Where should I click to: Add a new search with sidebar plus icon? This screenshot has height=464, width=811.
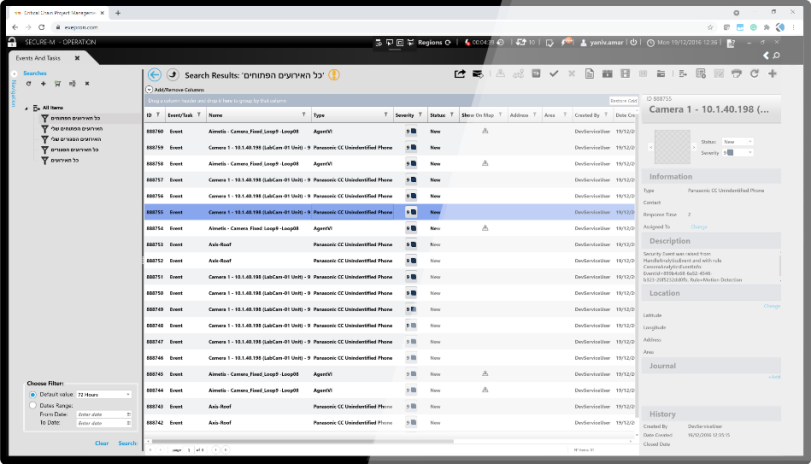click(x=43, y=83)
